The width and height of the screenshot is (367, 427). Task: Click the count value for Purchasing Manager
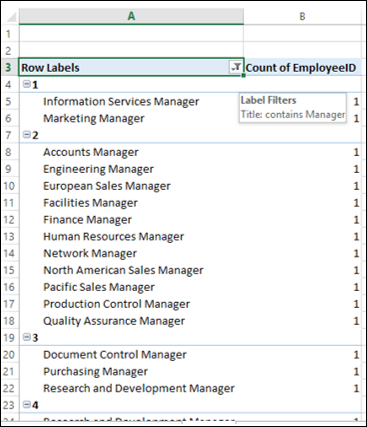point(356,371)
